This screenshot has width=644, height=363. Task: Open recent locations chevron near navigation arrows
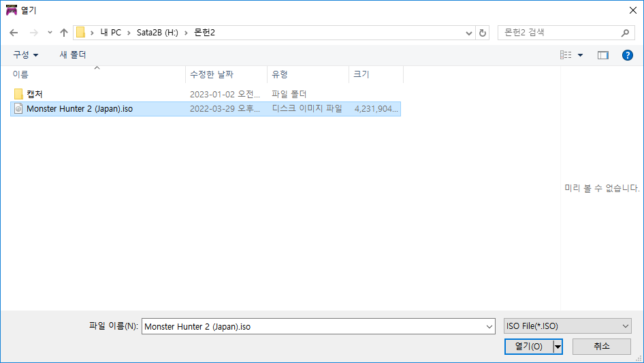[x=50, y=33]
